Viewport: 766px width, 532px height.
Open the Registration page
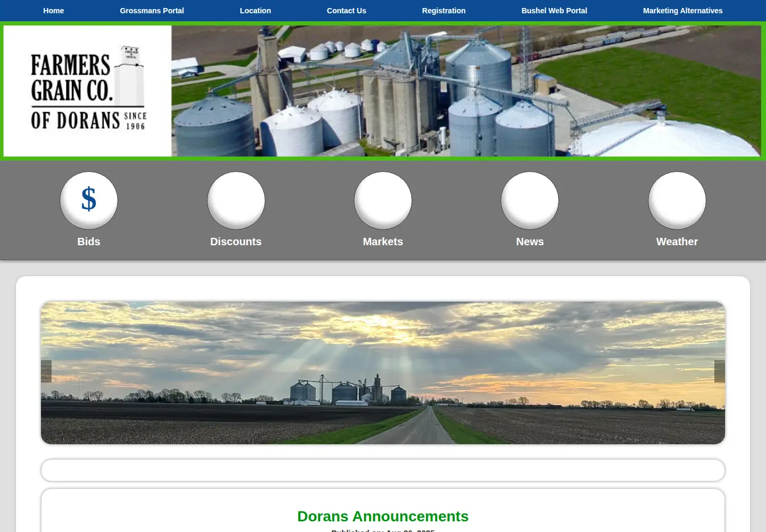[444, 11]
